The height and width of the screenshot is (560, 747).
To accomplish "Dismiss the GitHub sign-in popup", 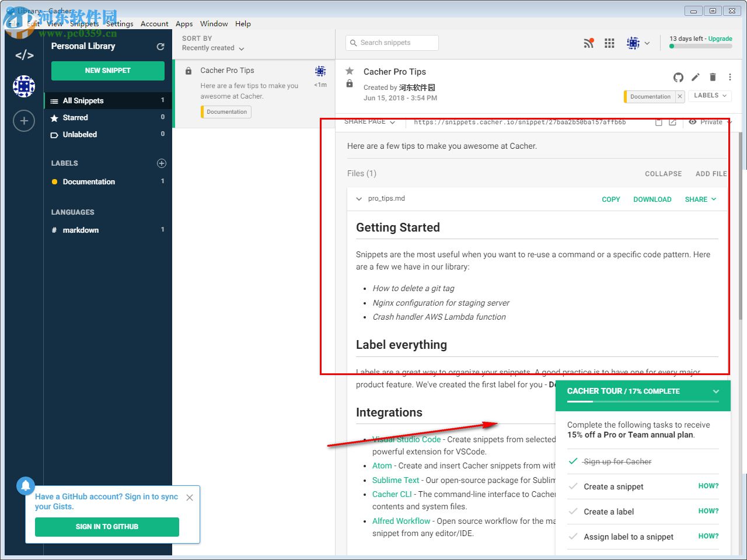I will [190, 498].
